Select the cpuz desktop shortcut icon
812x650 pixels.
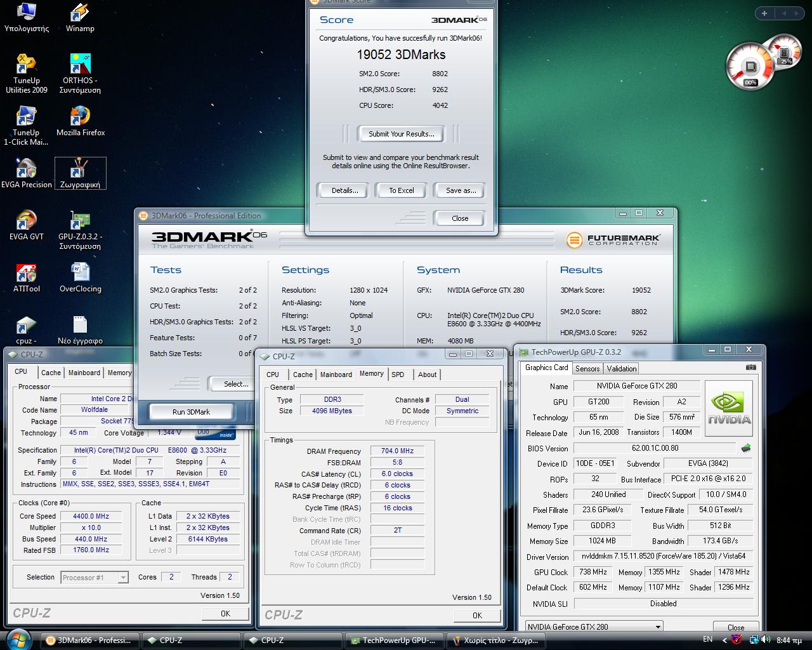point(26,329)
